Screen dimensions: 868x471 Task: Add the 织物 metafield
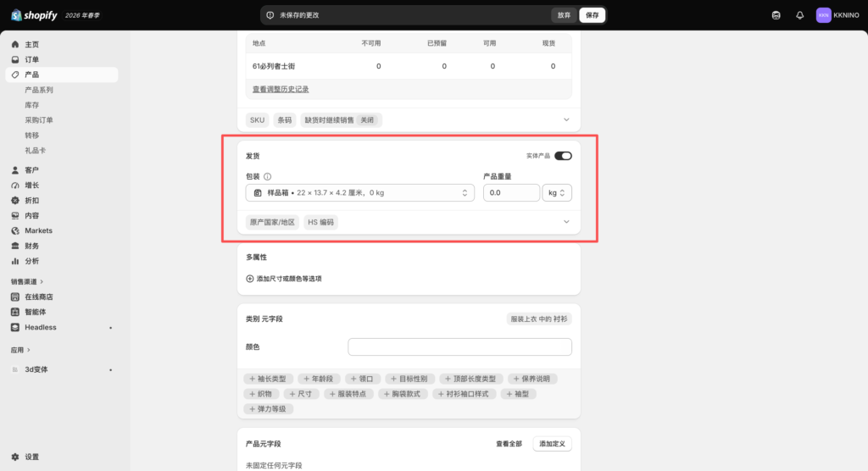[x=261, y=394]
